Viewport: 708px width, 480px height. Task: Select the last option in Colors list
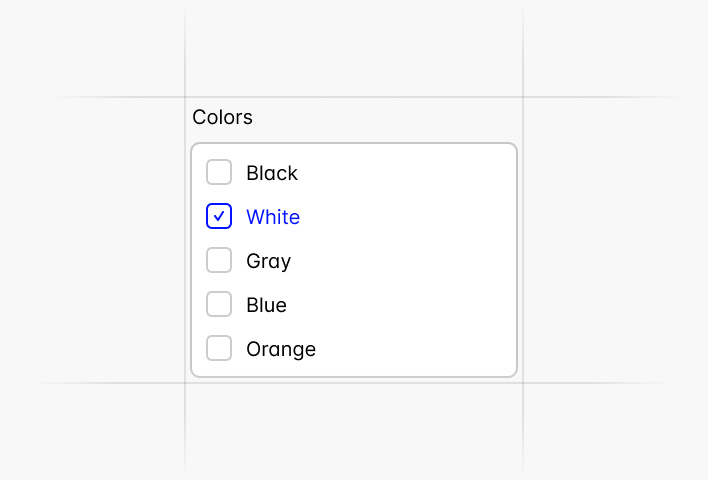(x=219, y=349)
